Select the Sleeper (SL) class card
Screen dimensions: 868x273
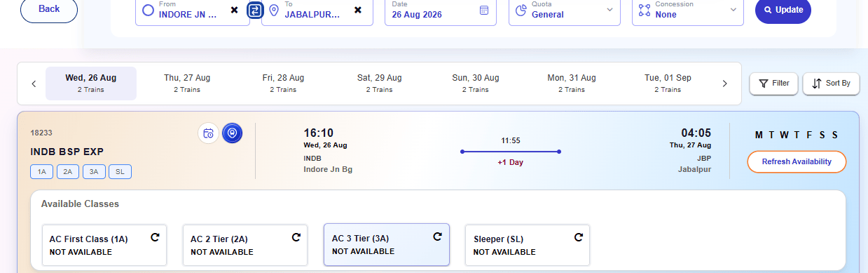coord(528,245)
